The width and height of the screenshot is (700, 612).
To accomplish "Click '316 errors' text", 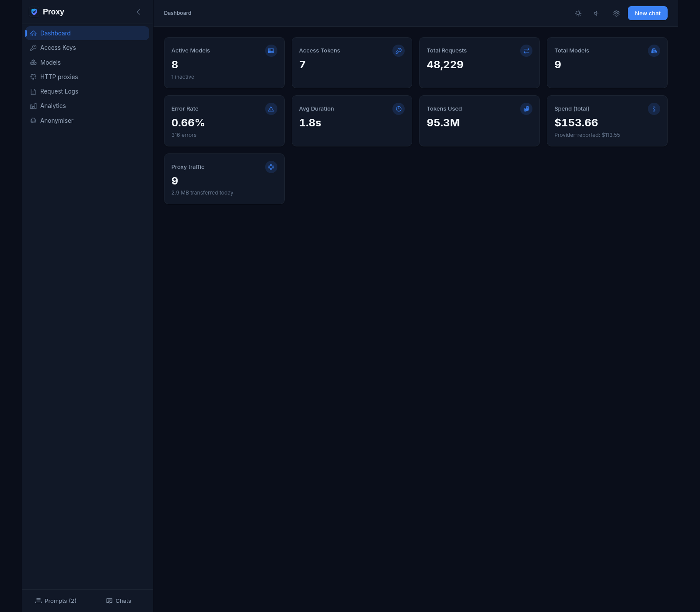I will tap(184, 135).
